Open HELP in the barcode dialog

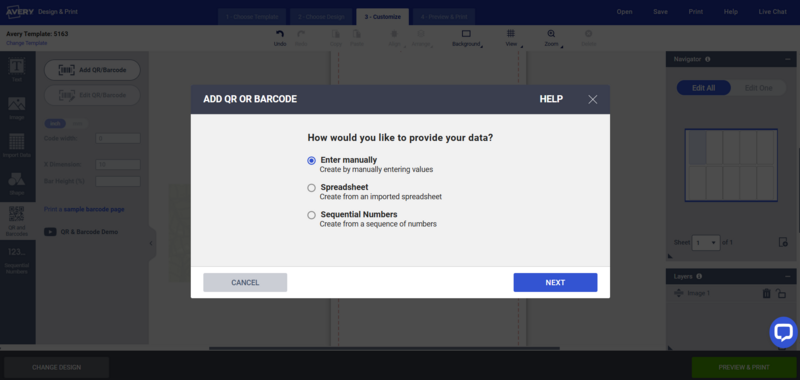point(551,99)
